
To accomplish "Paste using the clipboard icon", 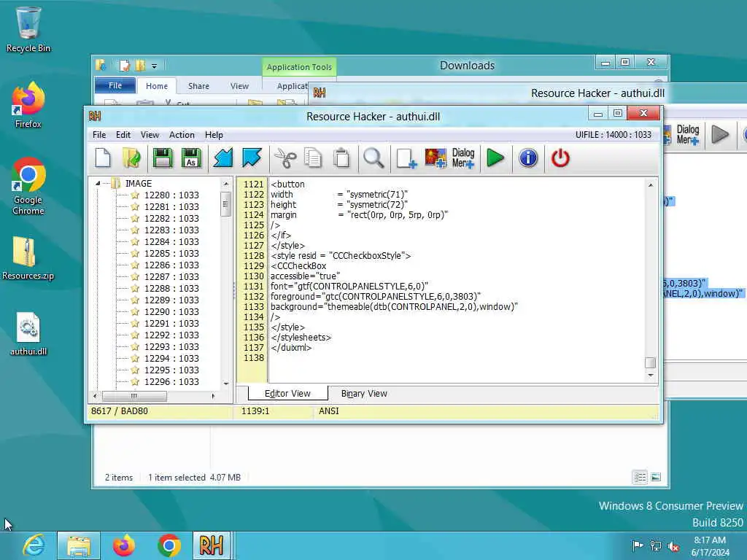I will (341, 158).
